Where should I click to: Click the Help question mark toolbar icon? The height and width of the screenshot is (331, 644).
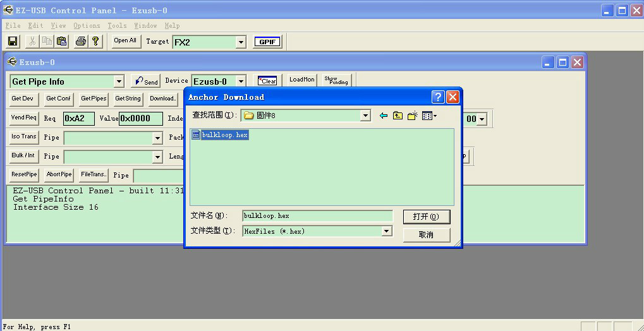click(x=95, y=41)
